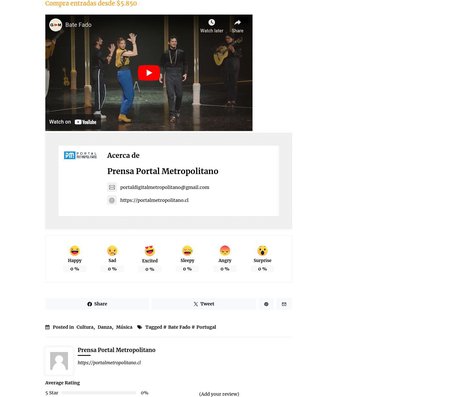Click the email share icon button

[x=284, y=304]
